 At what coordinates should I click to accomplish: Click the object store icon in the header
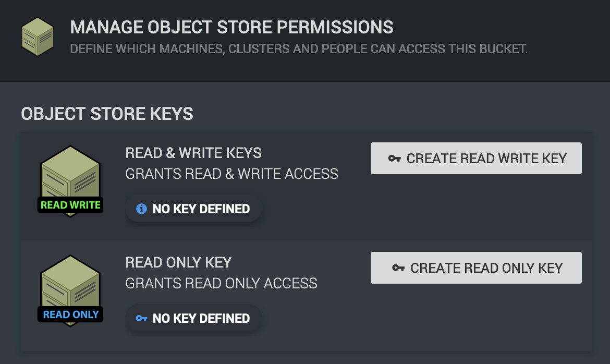[38, 37]
